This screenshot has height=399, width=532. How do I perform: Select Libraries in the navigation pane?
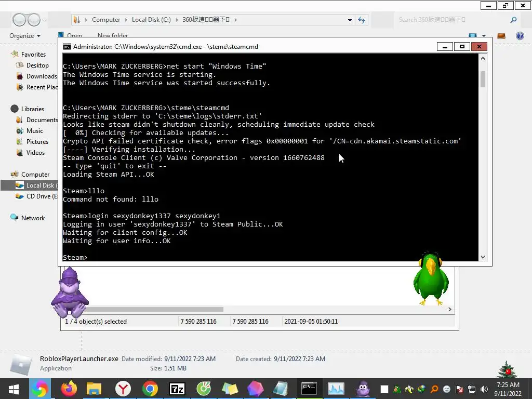(33, 109)
